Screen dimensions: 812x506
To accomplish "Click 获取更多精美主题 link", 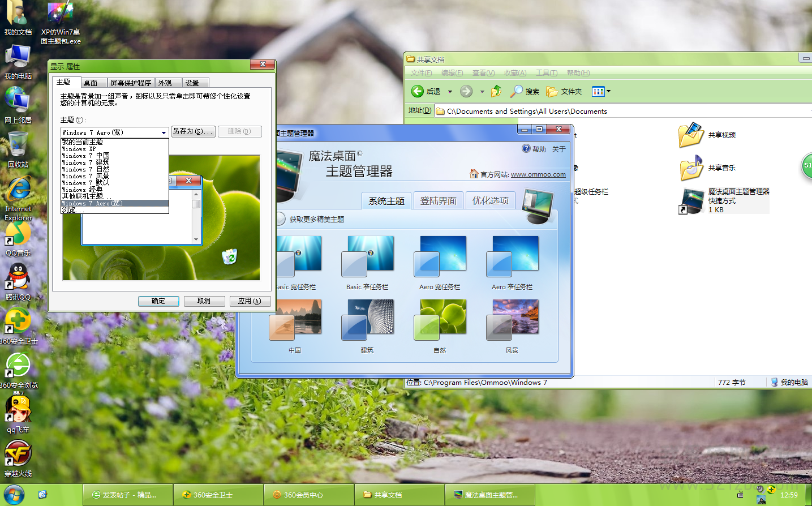I will 317,219.
